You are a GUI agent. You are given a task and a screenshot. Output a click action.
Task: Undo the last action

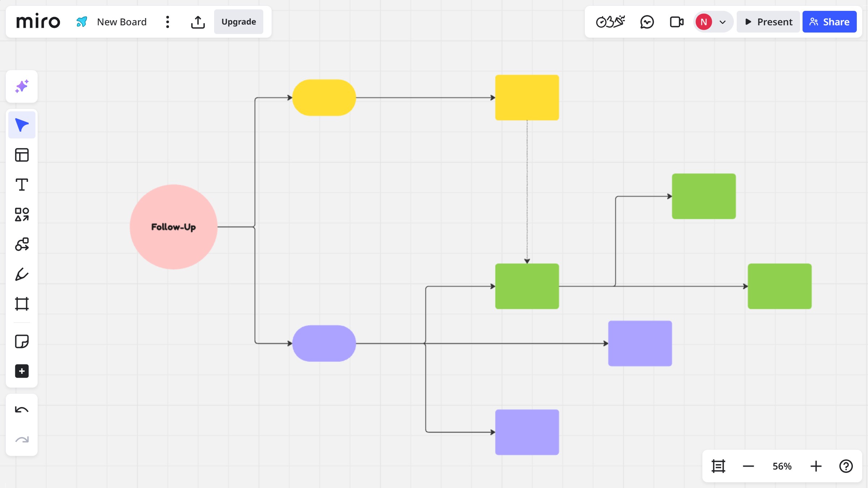pos(22,409)
